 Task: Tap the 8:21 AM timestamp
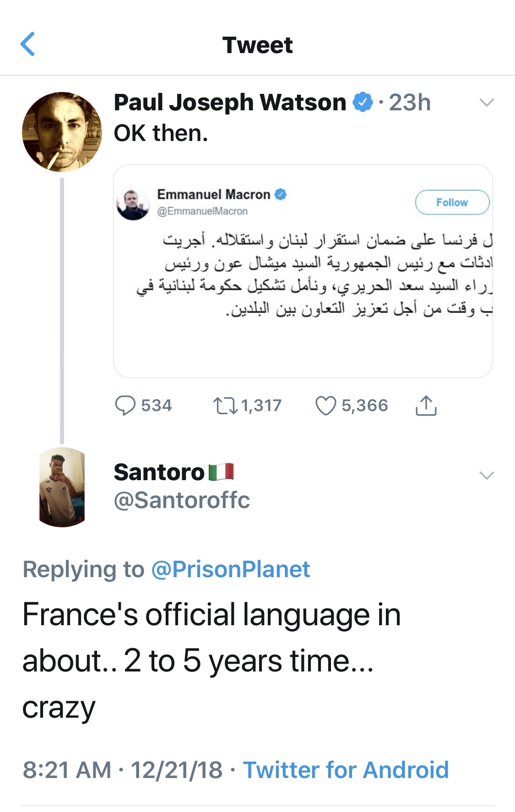pos(67,769)
